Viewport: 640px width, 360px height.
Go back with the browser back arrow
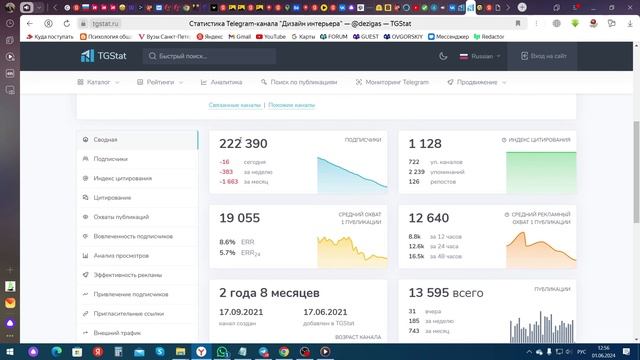click(29, 24)
